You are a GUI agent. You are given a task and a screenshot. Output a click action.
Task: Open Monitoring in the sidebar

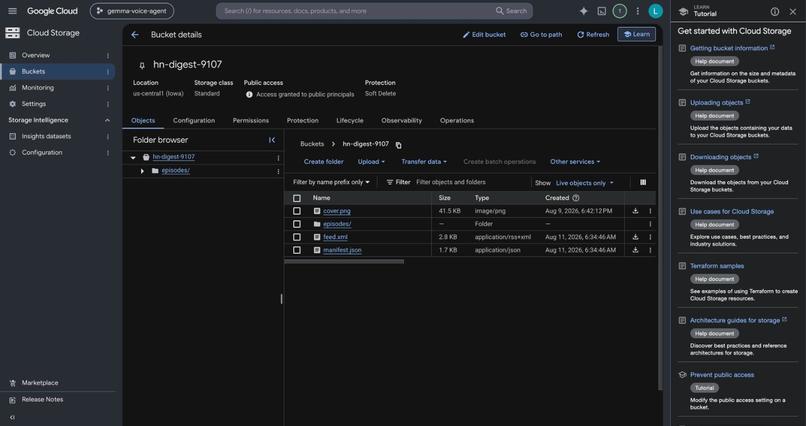click(38, 88)
